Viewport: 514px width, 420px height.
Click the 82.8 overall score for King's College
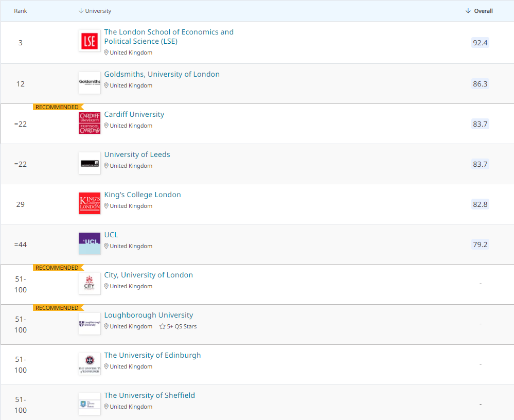click(480, 204)
